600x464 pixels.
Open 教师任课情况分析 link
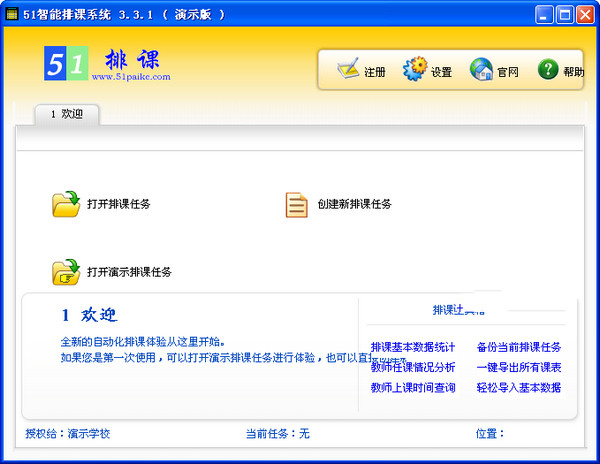[413, 367]
